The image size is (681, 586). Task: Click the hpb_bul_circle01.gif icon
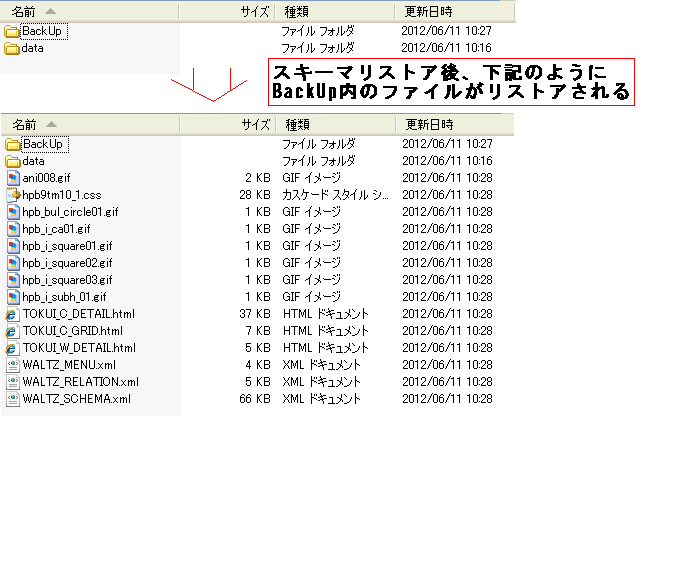(13, 212)
